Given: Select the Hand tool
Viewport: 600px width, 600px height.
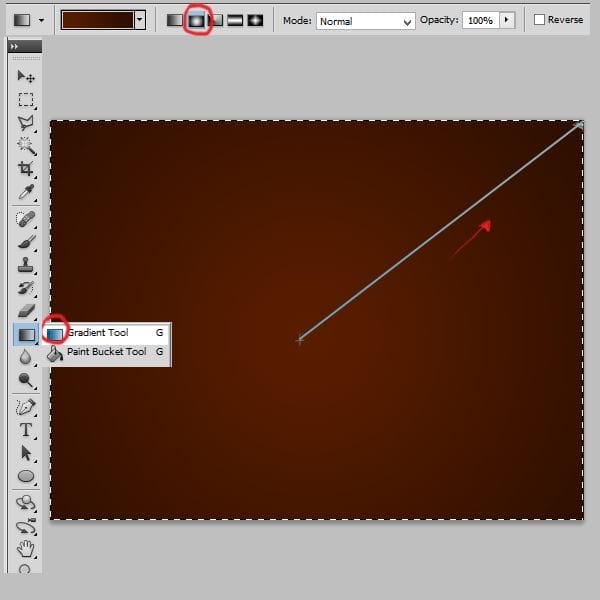Looking at the screenshot, I should point(26,549).
